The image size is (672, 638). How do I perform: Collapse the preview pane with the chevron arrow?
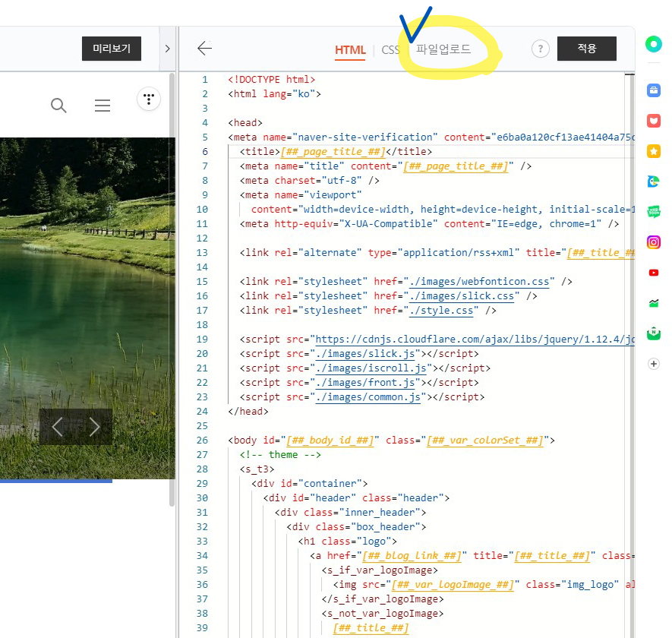168,49
